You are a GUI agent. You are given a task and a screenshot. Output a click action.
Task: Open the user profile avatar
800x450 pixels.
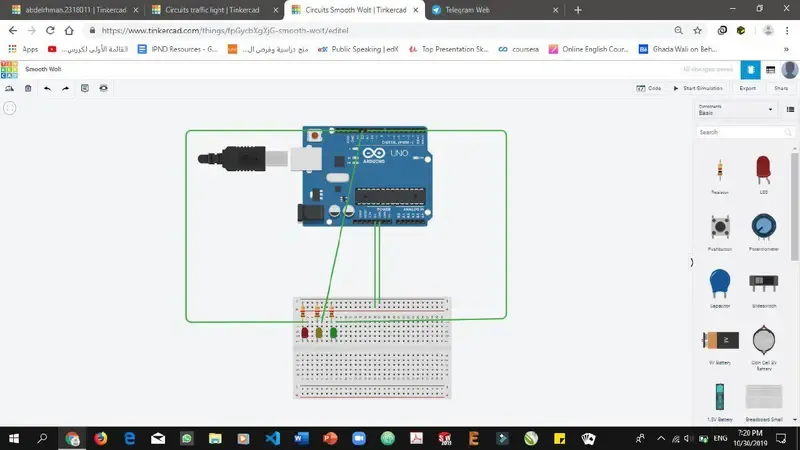coord(788,69)
